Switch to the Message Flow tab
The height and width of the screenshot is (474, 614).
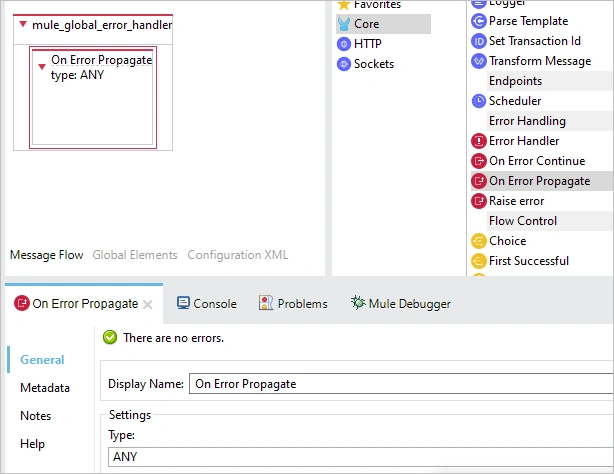[x=47, y=255]
